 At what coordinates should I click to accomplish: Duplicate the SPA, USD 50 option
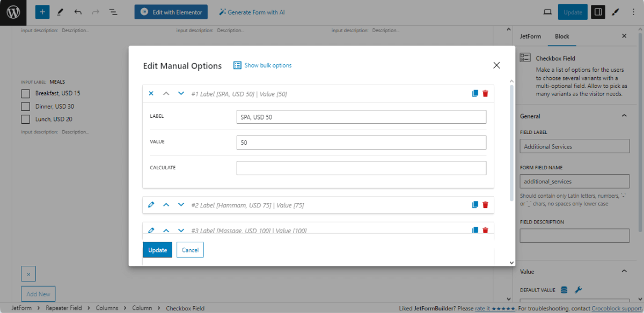click(474, 93)
